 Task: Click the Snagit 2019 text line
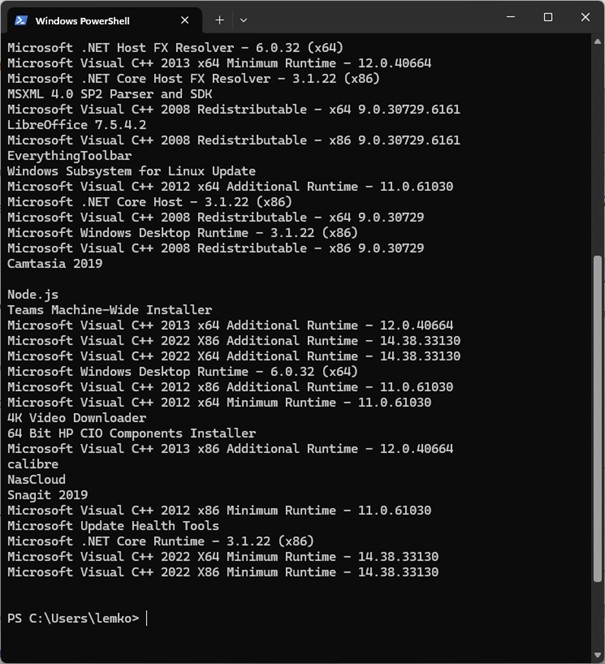pyautogui.click(x=47, y=495)
